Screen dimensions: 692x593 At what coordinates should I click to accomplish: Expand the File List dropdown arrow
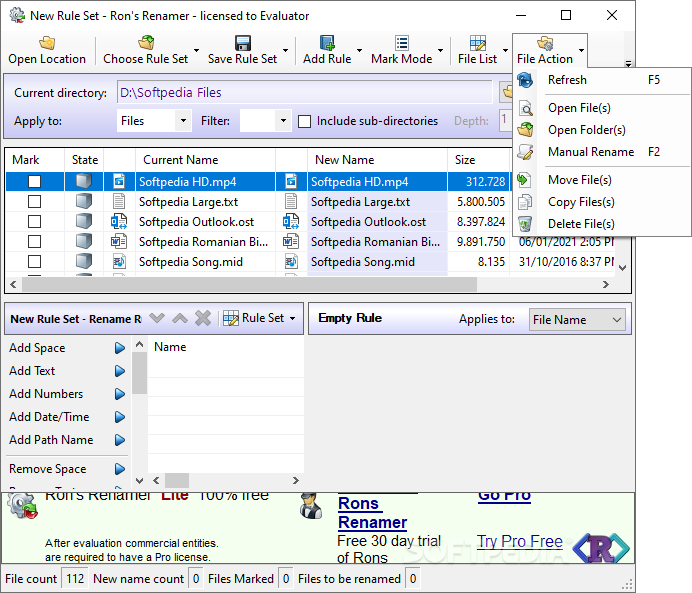tap(506, 50)
